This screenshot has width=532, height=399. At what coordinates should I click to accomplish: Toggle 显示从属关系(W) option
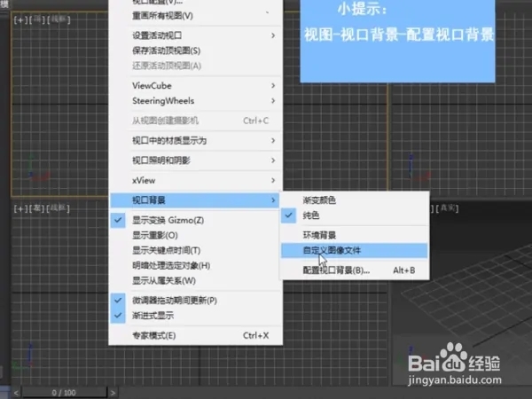tap(195, 280)
